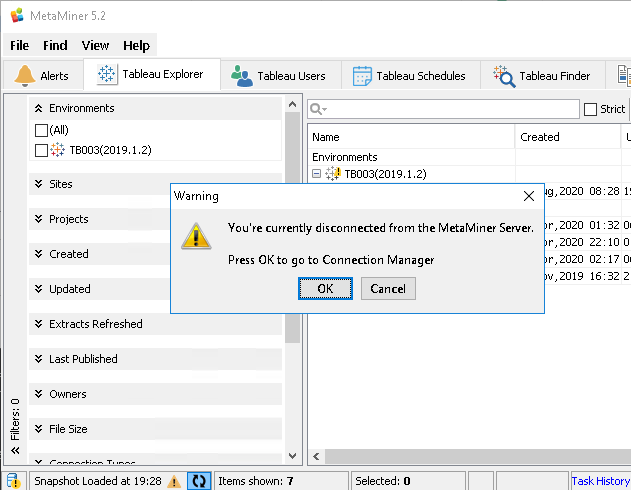
Task: Collapse TB003(2019.1.2) tree node
Action: click(317, 174)
